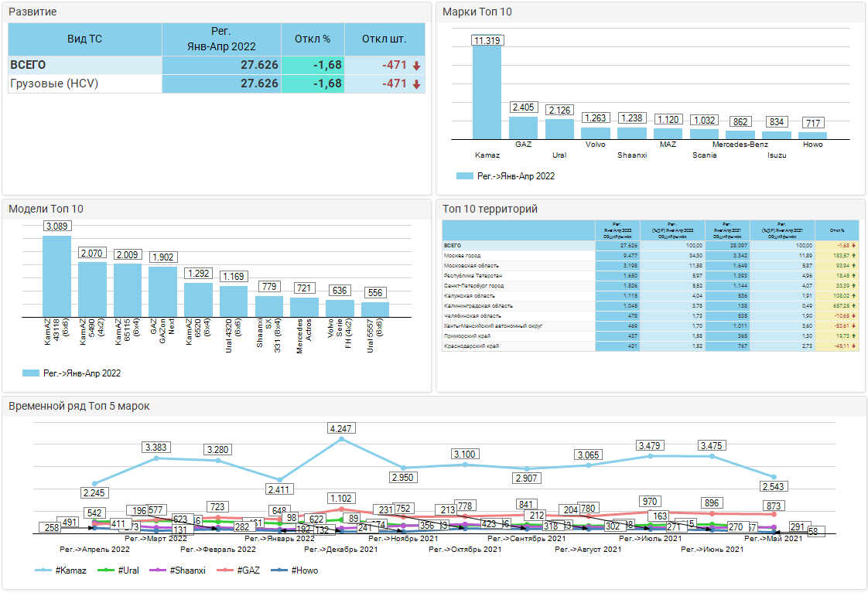Viewport: 868px width, 613px height.
Task: Select the Грузовые (HCV) row label
Action: (54, 83)
